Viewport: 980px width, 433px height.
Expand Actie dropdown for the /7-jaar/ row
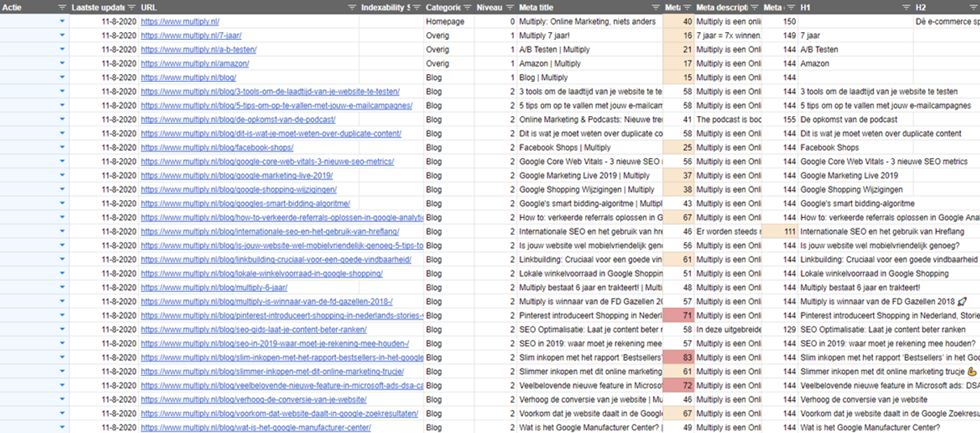62,36
